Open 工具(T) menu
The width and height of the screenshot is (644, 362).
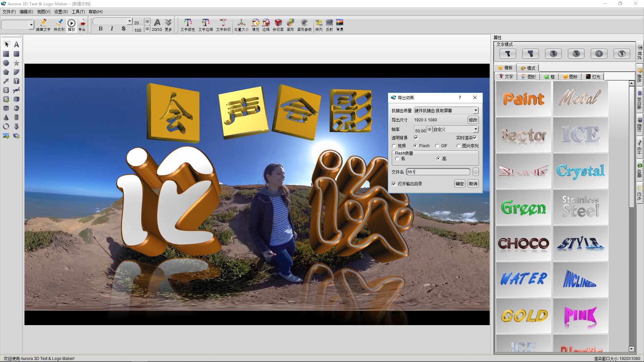pos(78,12)
